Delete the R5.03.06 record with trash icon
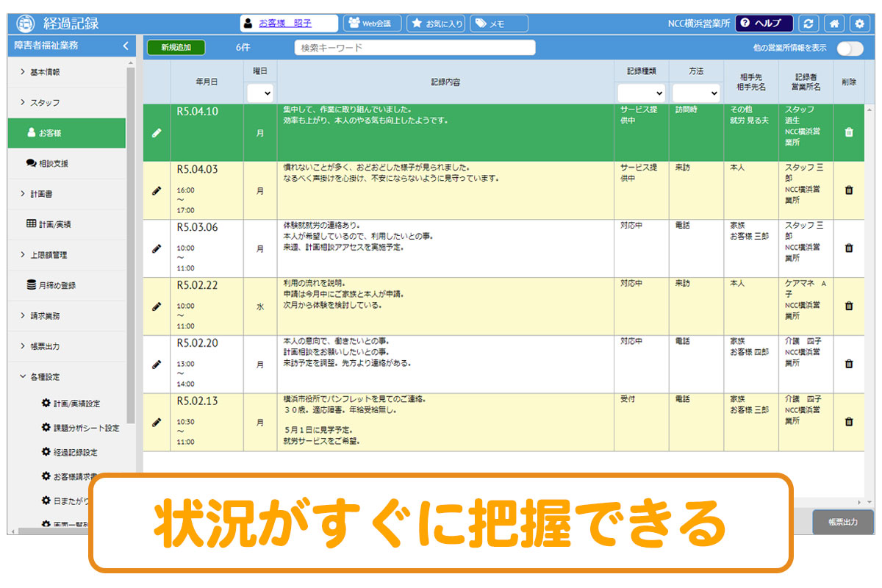The height and width of the screenshot is (588, 882). [849, 248]
